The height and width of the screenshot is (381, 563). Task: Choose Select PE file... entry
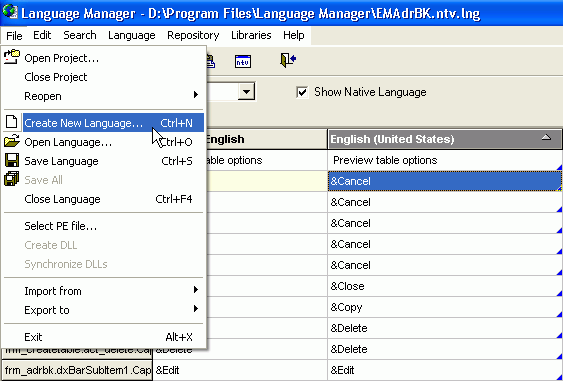coord(104,226)
